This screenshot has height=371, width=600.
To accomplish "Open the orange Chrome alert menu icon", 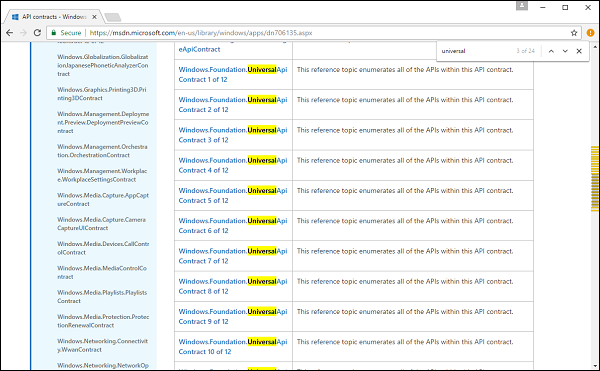I will point(590,33).
